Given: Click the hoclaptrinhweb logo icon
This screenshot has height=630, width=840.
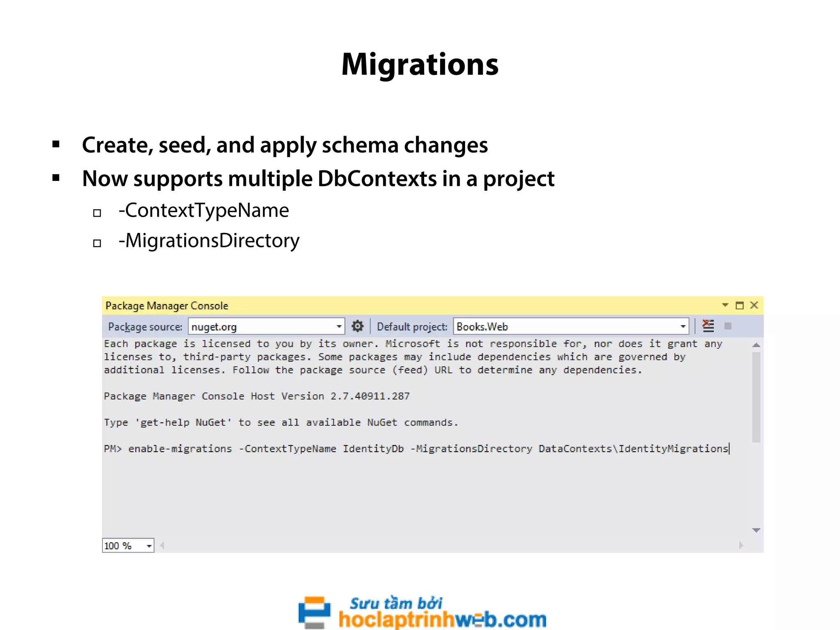Looking at the screenshot, I should (x=314, y=612).
